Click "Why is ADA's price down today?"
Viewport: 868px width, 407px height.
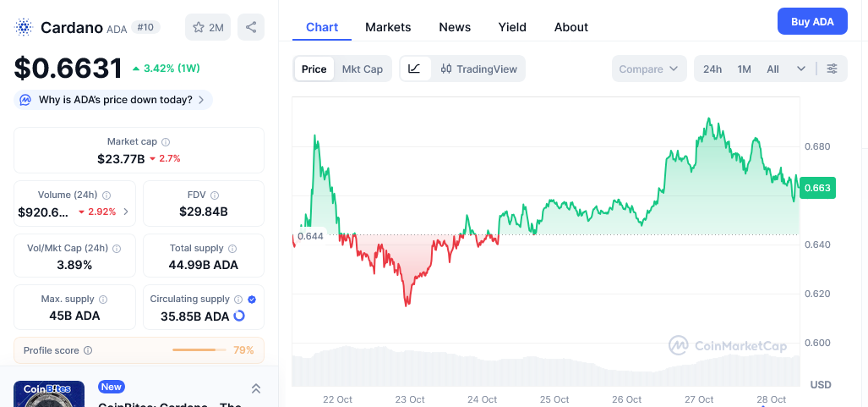tap(113, 100)
